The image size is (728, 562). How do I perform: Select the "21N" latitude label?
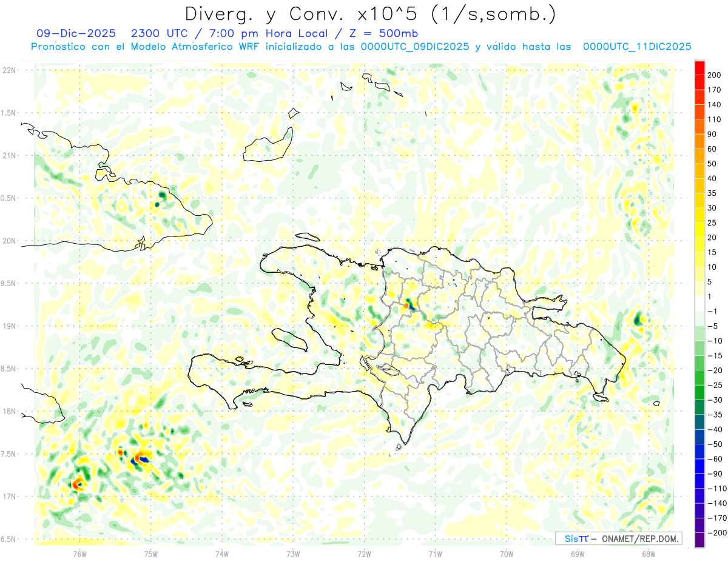point(8,155)
